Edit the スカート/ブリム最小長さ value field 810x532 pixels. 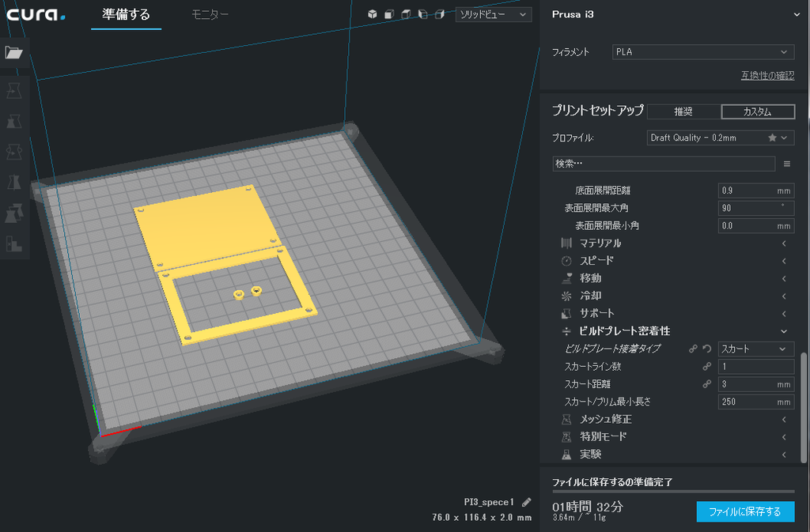(756, 402)
